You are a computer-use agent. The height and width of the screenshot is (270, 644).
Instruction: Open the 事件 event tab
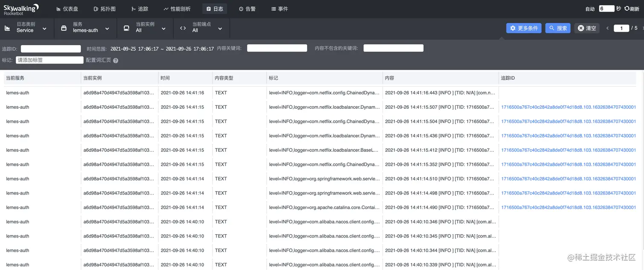(x=279, y=9)
